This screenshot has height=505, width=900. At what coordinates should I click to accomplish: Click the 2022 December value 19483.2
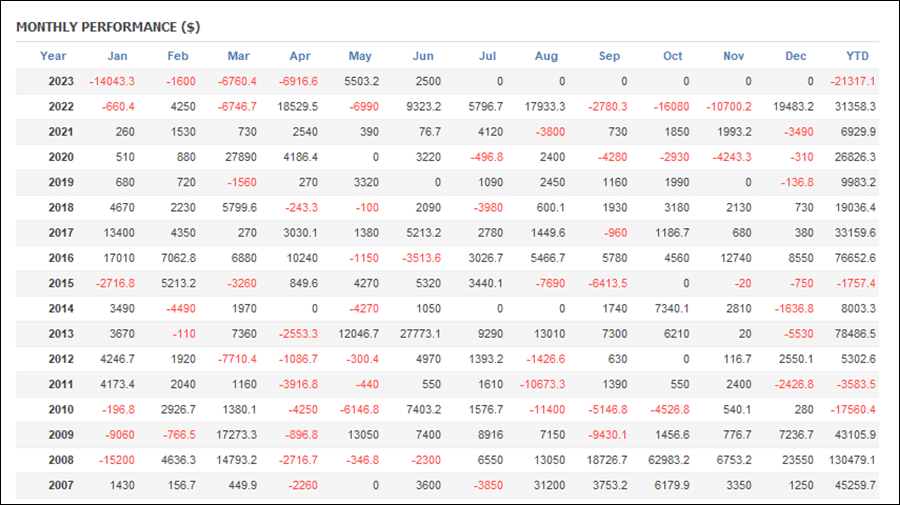(793, 107)
